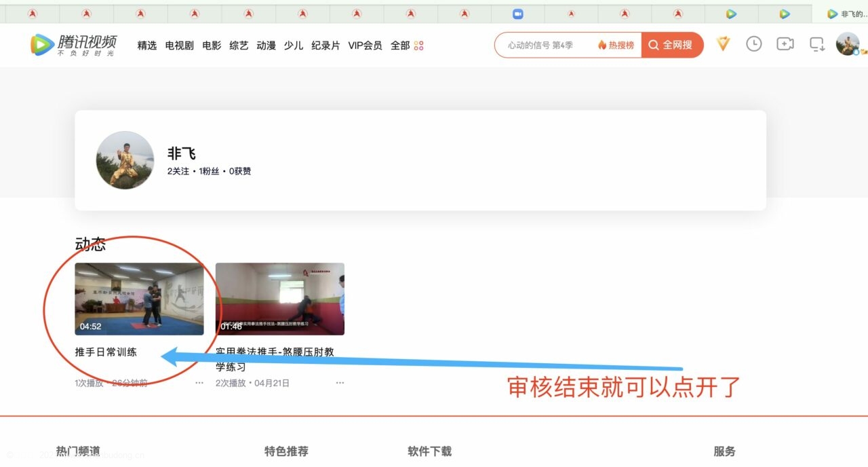Switch to the Zoom browser tab

(x=518, y=14)
